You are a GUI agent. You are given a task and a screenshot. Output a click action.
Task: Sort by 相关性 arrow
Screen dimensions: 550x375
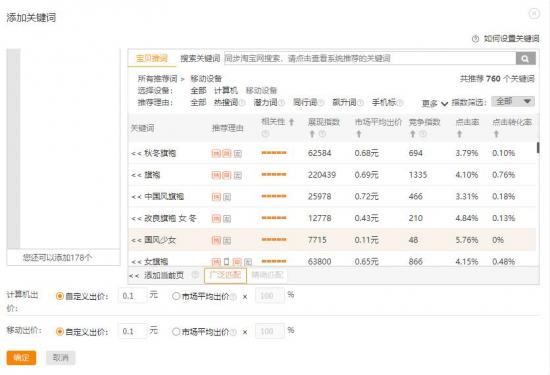[x=291, y=122]
